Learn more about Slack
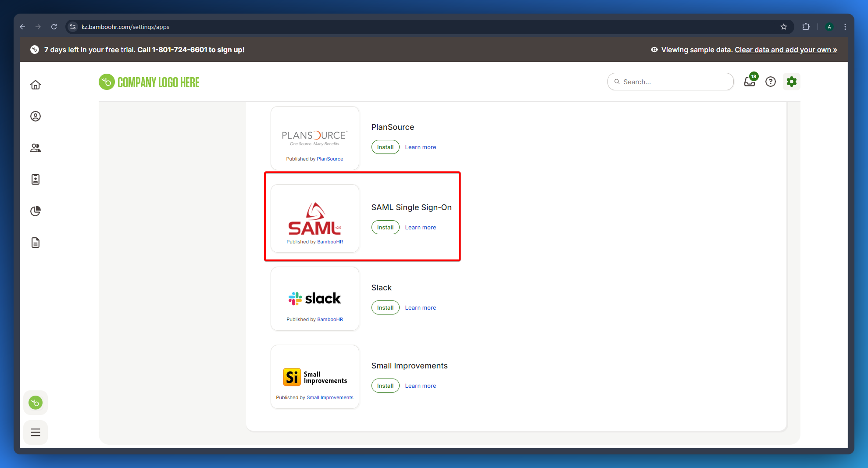This screenshot has width=868, height=468. 420,307
